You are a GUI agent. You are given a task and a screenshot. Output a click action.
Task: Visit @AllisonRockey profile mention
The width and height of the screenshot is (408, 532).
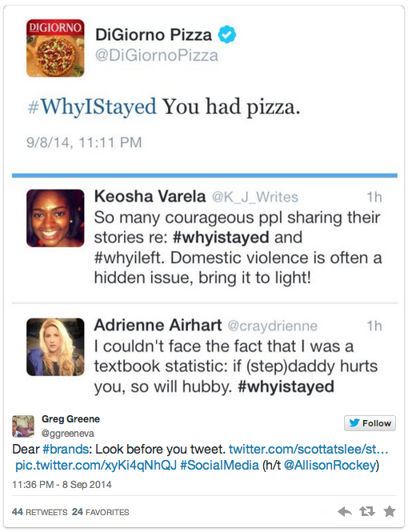click(330, 465)
